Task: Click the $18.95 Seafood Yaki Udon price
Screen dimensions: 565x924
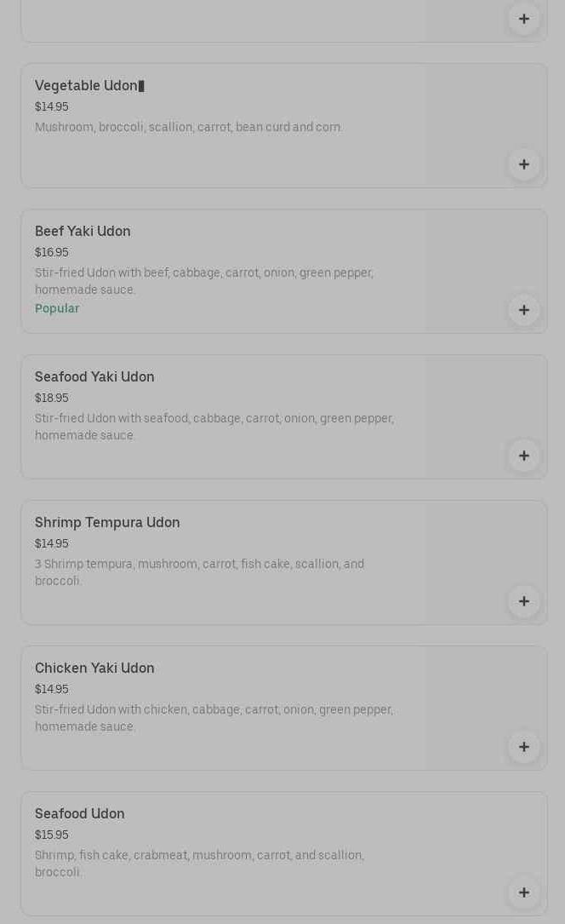Action: pyautogui.click(x=52, y=399)
